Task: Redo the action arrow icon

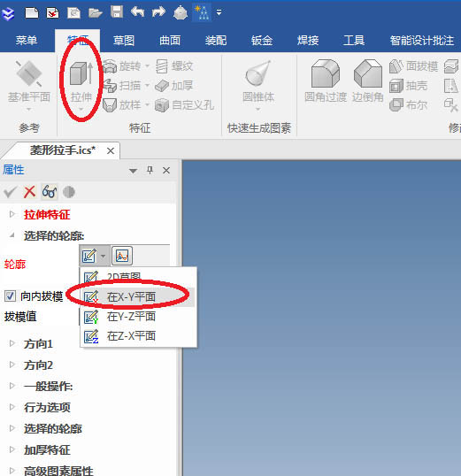Action: click(159, 12)
